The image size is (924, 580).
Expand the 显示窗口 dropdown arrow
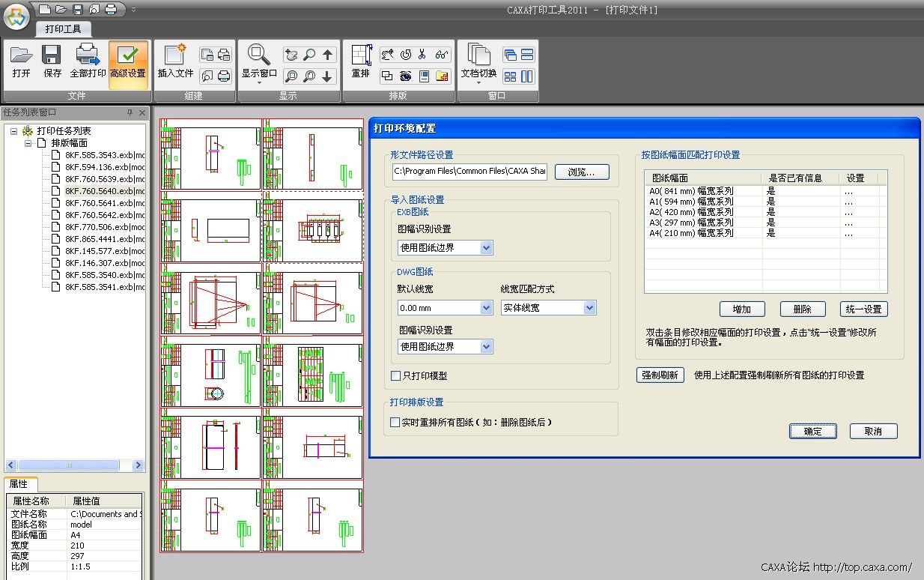point(259,82)
